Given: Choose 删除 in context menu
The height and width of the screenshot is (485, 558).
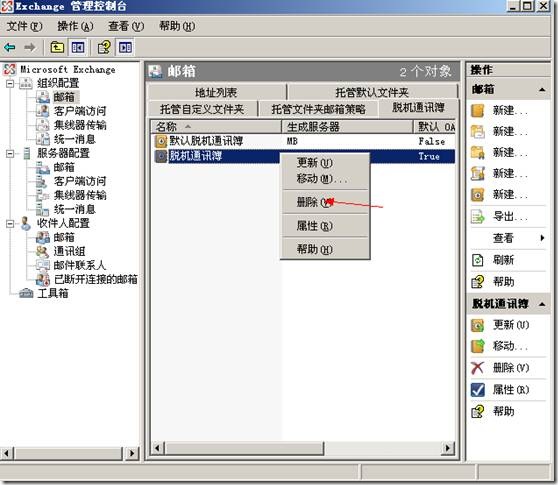Looking at the screenshot, I should tap(325, 202).
